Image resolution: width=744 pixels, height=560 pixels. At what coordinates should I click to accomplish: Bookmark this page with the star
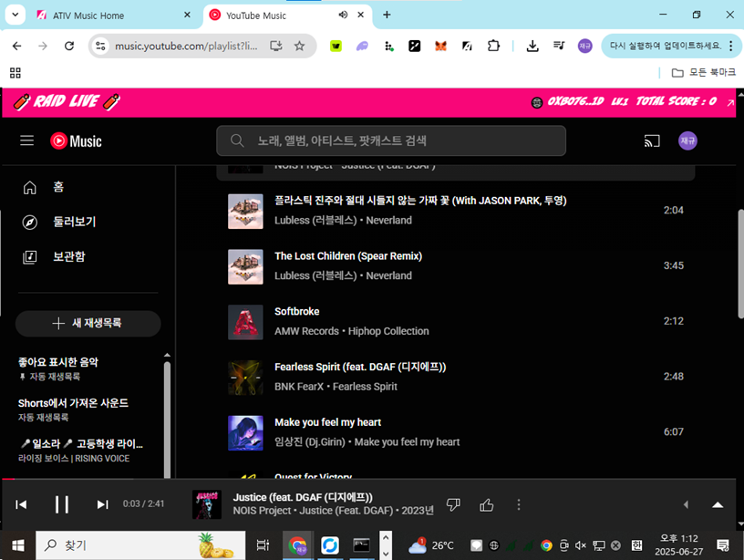(299, 46)
